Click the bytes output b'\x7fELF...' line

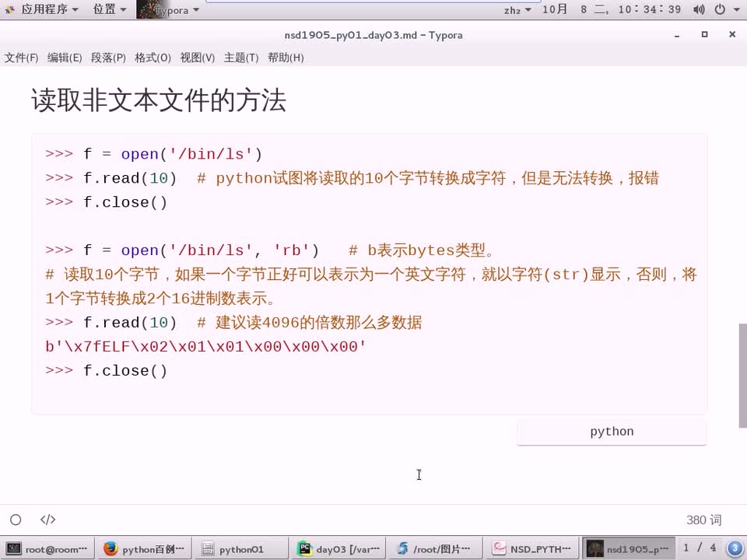pyautogui.click(x=205, y=347)
